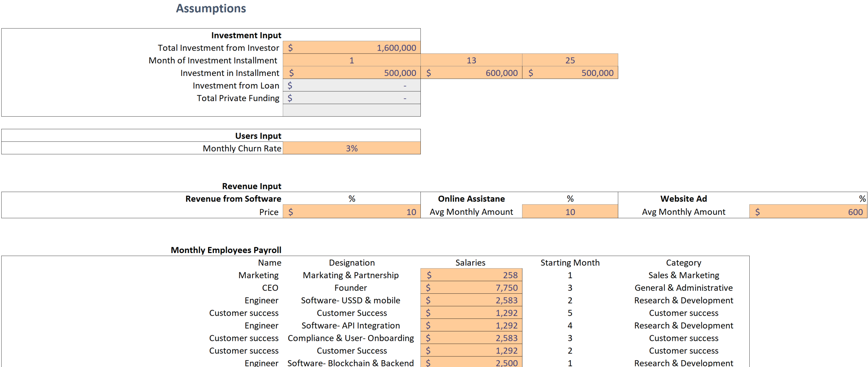Click the '%' header beside Revenue from Software
Screen dimensions: 868x367
coord(352,198)
